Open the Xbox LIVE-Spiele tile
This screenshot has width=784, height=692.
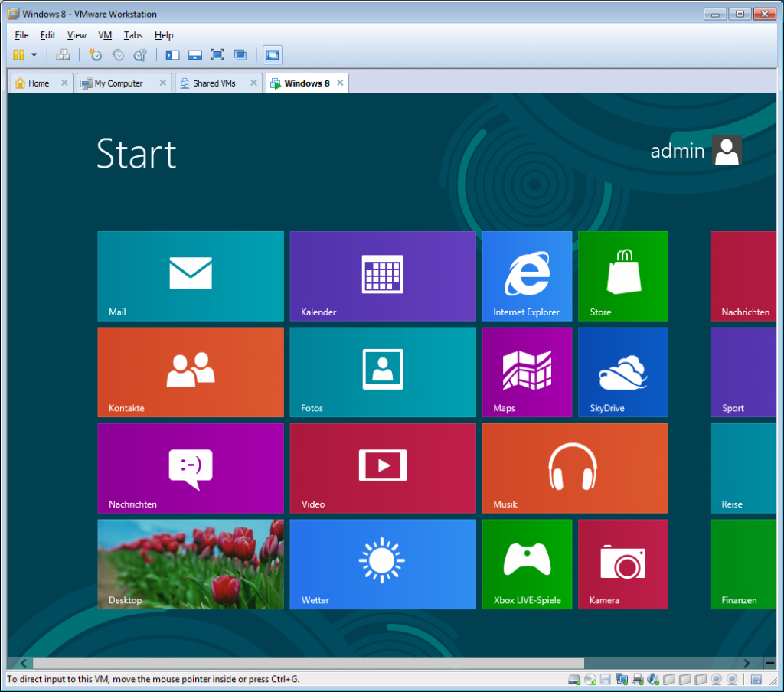pyautogui.click(x=527, y=564)
